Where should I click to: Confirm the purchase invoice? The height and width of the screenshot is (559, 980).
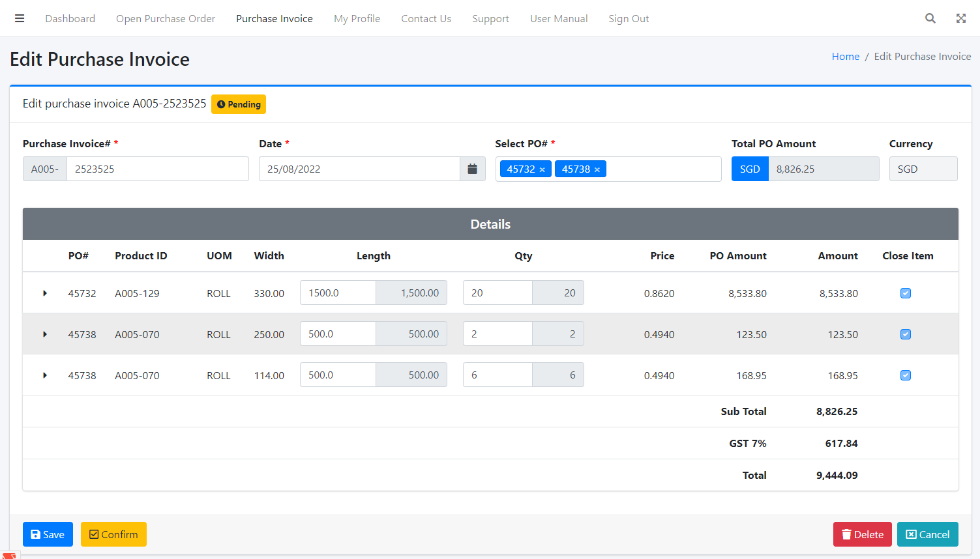coord(113,534)
